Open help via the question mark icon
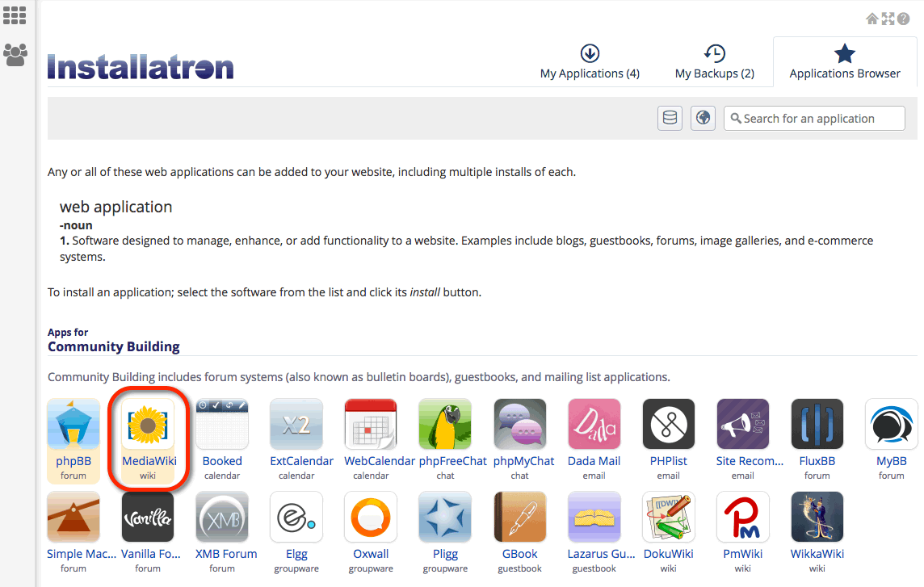The height and width of the screenshot is (587, 924). [x=903, y=19]
